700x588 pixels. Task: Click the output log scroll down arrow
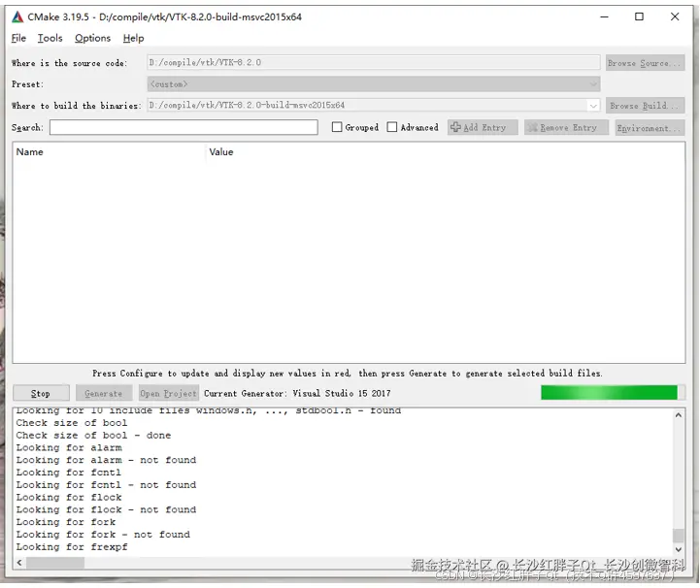(678, 549)
